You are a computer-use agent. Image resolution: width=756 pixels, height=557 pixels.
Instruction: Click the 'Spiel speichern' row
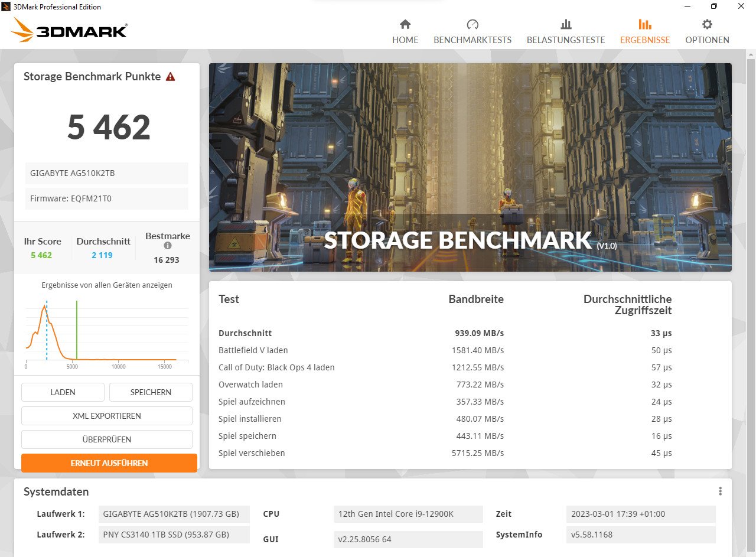(445, 436)
